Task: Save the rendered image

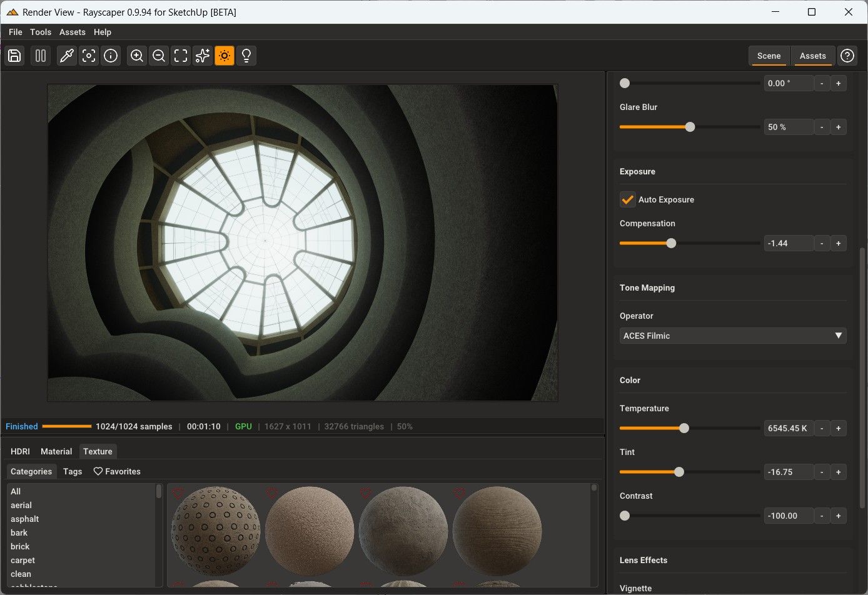Action: click(14, 56)
